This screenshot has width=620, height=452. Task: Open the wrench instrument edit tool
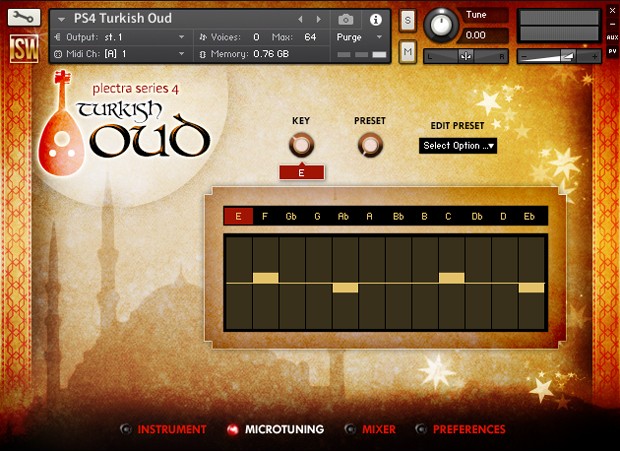[24, 17]
